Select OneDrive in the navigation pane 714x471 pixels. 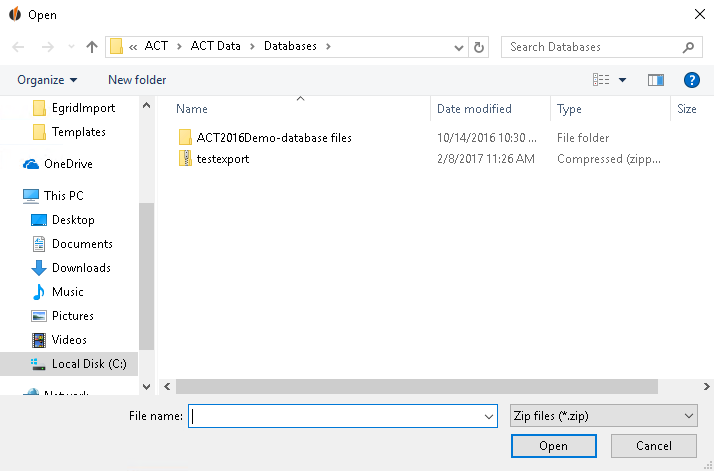(58, 164)
